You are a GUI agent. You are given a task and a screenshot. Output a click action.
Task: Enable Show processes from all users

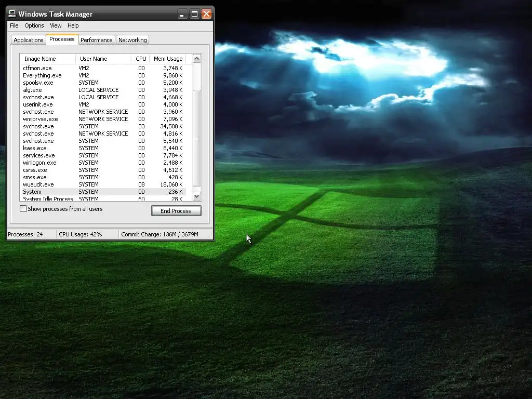point(23,209)
